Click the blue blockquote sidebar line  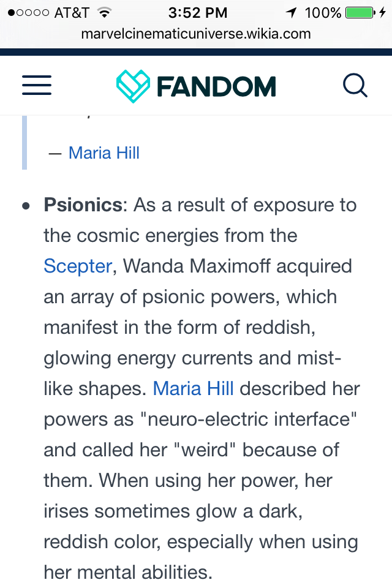[x=24, y=143]
